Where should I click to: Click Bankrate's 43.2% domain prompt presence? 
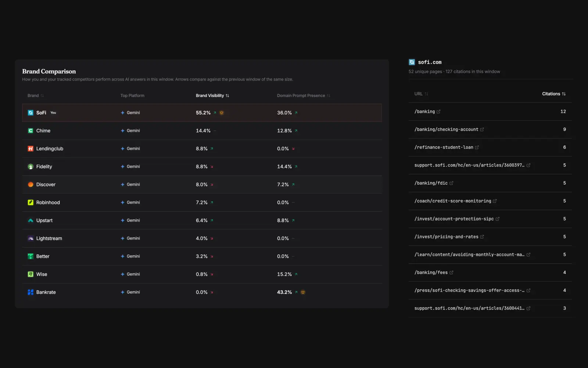[284, 292]
